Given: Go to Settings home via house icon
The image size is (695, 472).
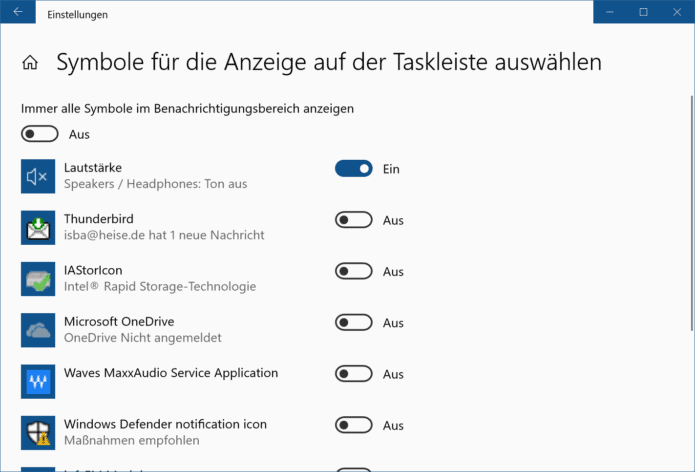Looking at the screenshot, I should pyautogui.click(x=30, y=63).
